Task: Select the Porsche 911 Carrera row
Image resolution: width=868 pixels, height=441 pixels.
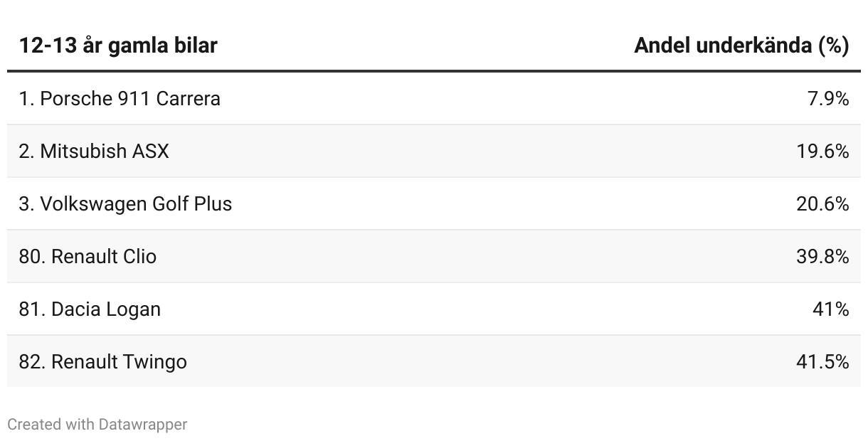Action: pos(434,98)
